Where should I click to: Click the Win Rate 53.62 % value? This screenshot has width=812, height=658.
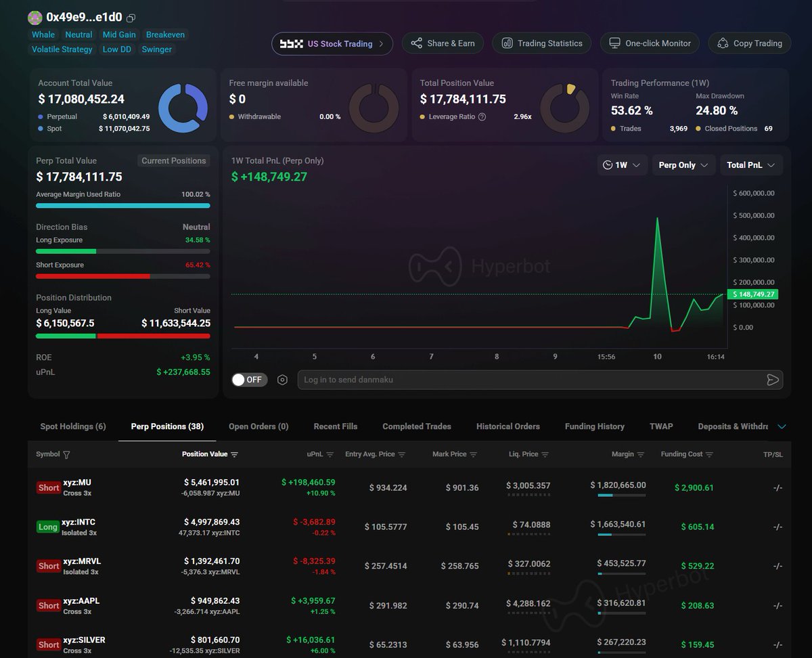point(632,110)
